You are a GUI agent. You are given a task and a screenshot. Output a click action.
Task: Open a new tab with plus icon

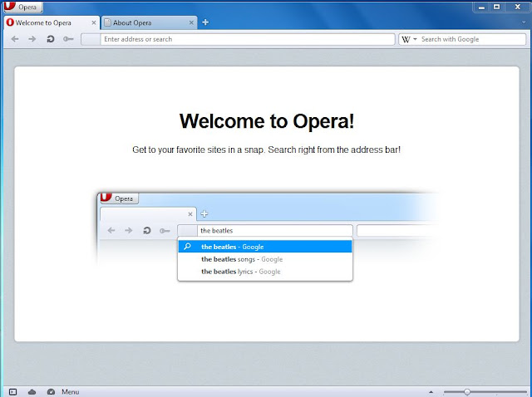(x=205, y=22)
